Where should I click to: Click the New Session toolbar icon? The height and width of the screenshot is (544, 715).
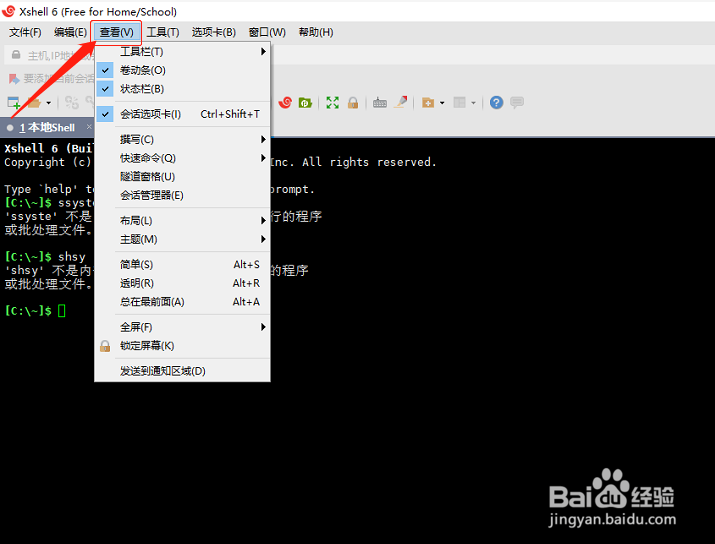tap(14, 103)
